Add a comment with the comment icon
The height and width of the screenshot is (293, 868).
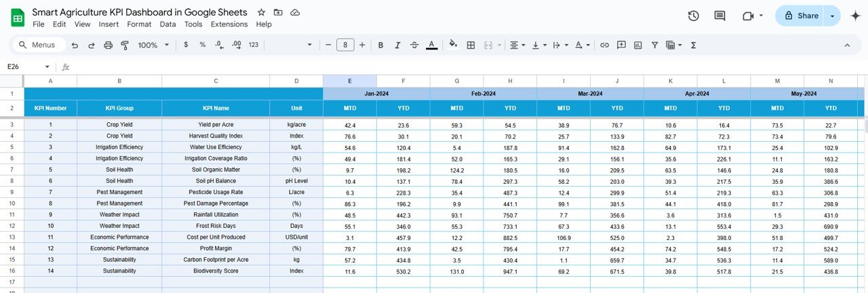(x=621, y=45)
